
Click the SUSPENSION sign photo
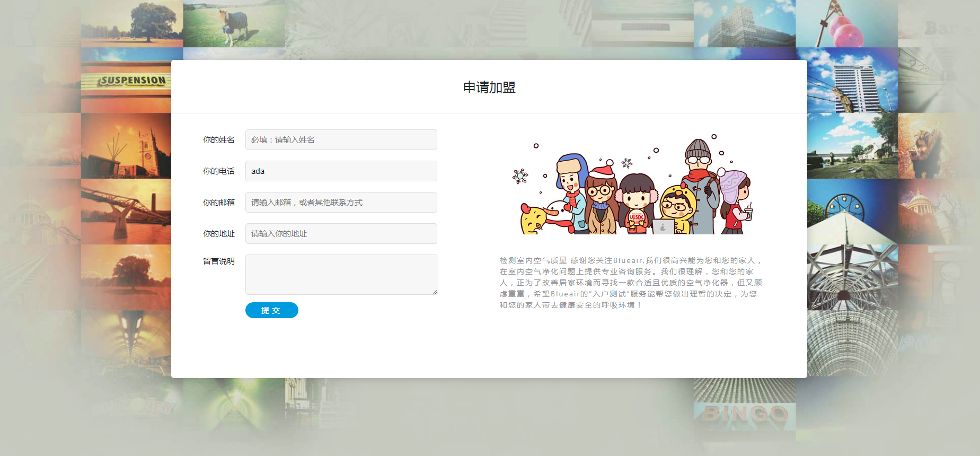[x=132, y=81]
